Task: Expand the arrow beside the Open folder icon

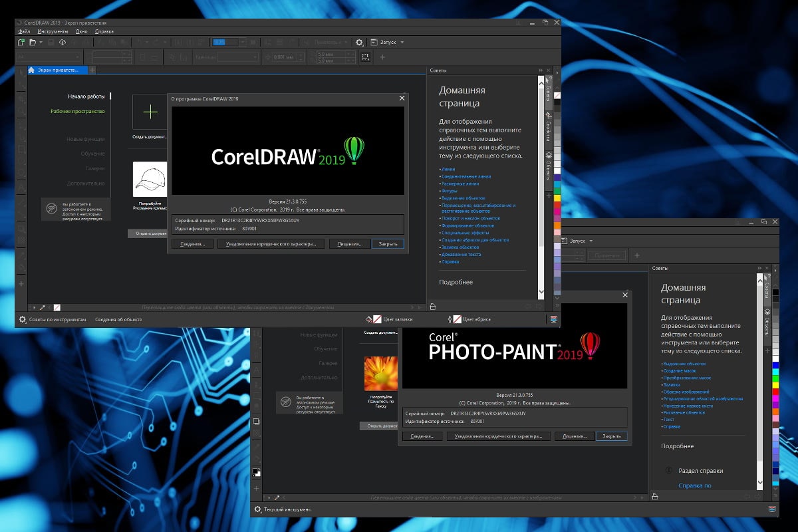Action: tap(41, 42)
